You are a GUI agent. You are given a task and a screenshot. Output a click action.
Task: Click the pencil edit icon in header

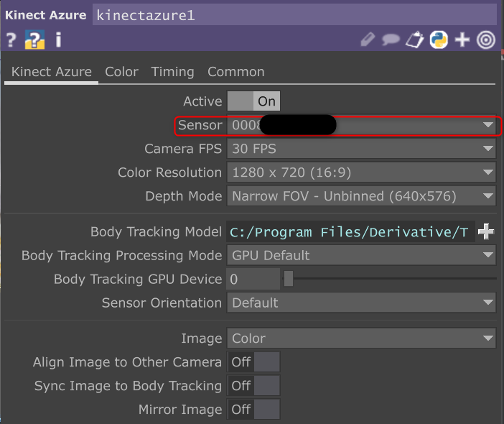tap(368, 40)
